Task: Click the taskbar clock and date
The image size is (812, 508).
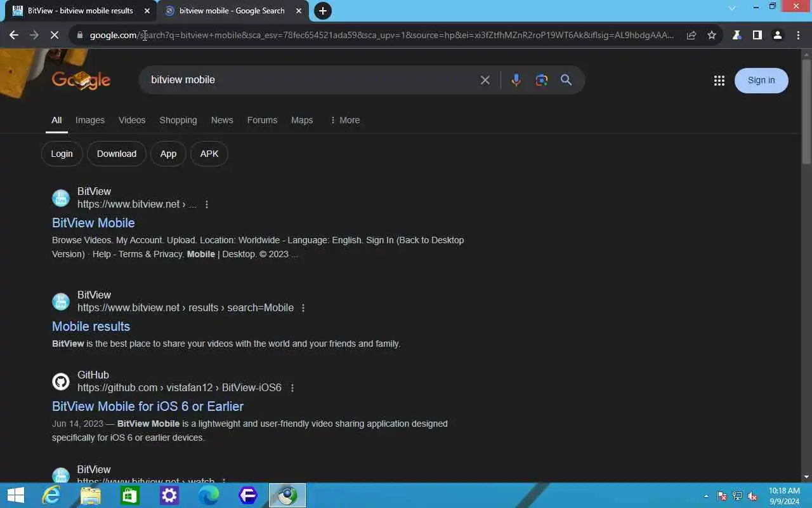Action: 784,496
